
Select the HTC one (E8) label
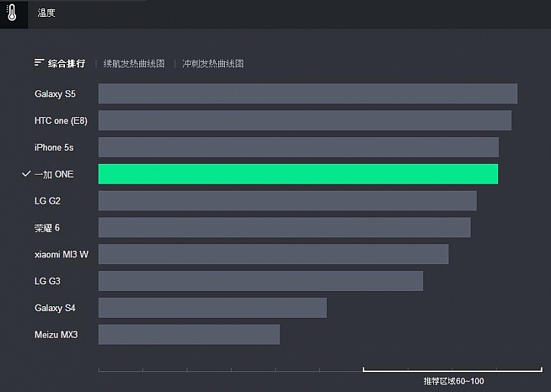(60, 121)
